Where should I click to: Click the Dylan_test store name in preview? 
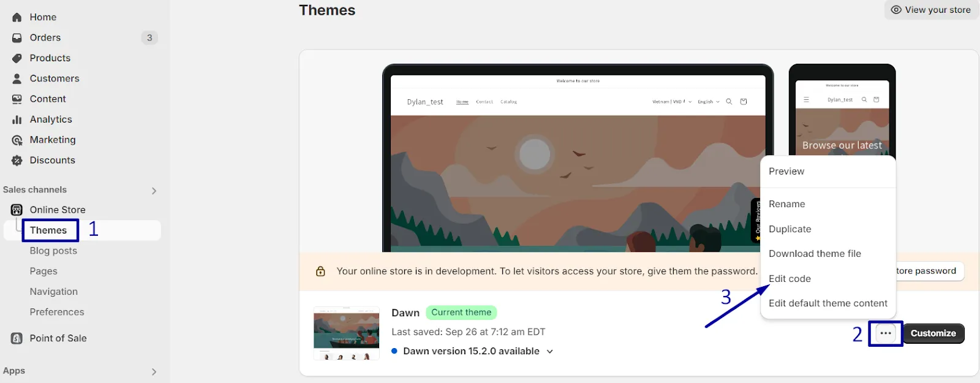pos(425,102)
